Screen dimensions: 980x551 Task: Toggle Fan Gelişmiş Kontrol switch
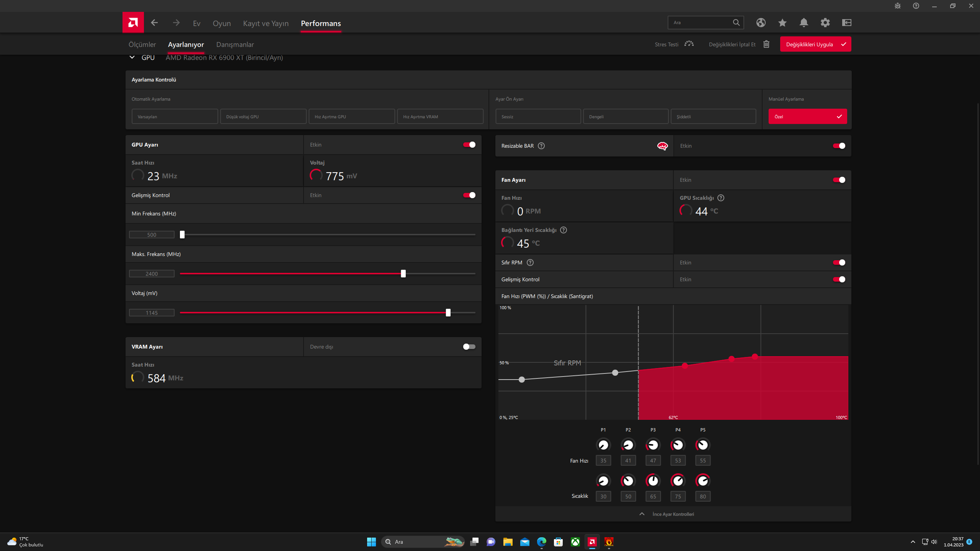[839, 279]
